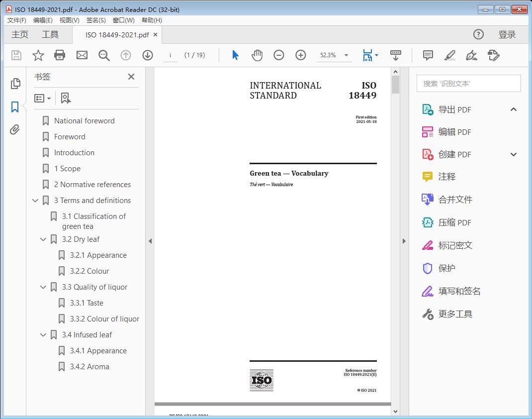The height and width of the screenshot is (419, 532).
Task: Select the highlight text tool
Action: [449, 55]
